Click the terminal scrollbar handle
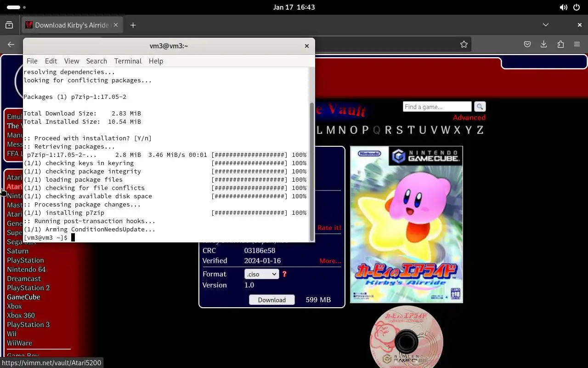The width and height of the screenshot is (588, 368). [312, 171]
